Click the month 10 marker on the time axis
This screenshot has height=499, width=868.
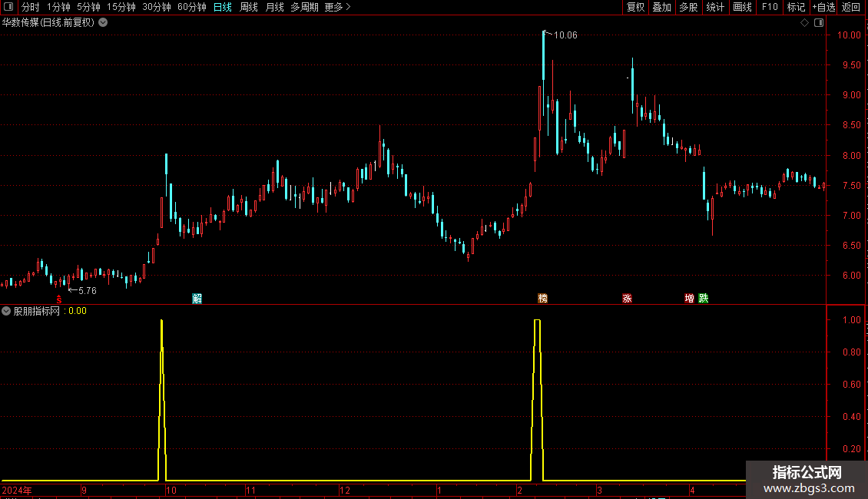pos(171,491)
